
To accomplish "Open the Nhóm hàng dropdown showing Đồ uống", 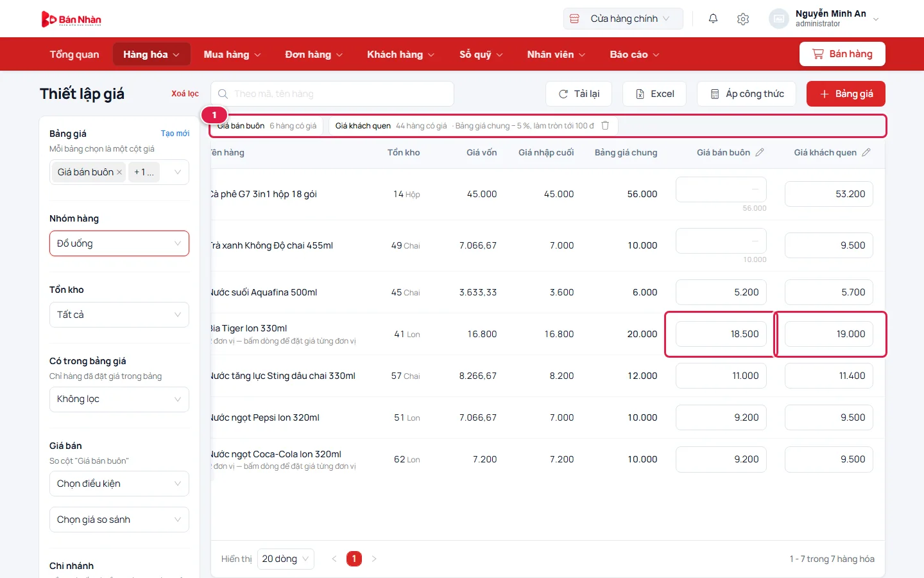I will click(119, 243).
